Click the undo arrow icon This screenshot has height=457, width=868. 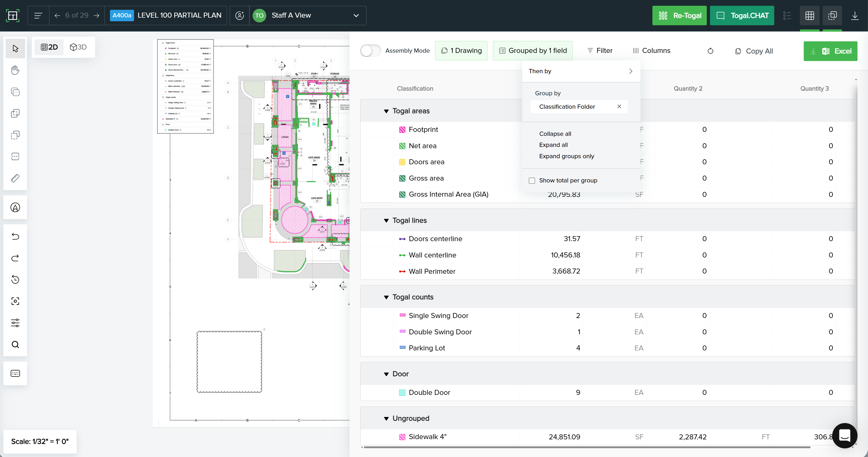click(x=15, y=236)
